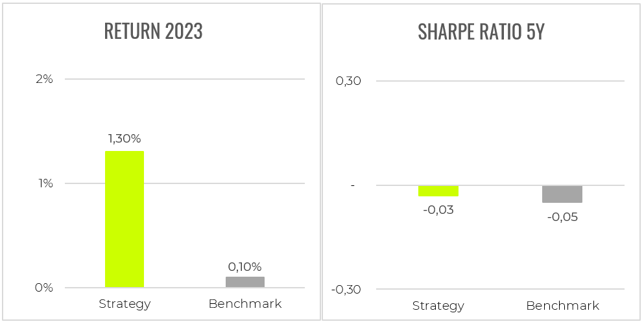The width and height of the screenshot is (644, 324).
Task: Select Strategy axis label in Sharpe Ratio chart
Action: point(438,306)
